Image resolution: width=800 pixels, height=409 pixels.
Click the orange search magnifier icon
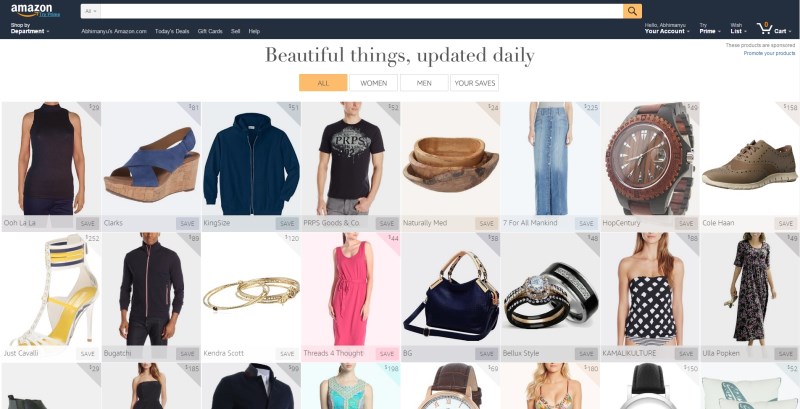point(632,11)
